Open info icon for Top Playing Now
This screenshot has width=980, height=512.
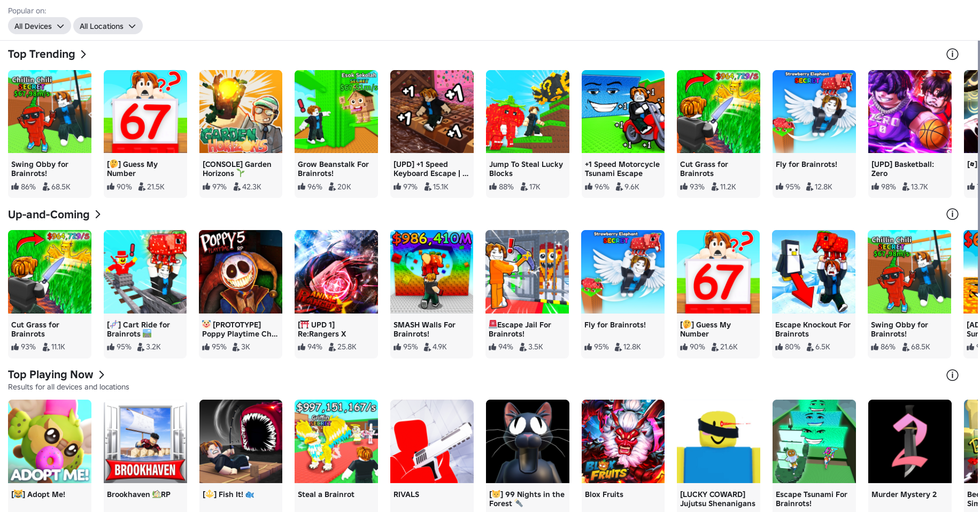[x=952, y=375]
